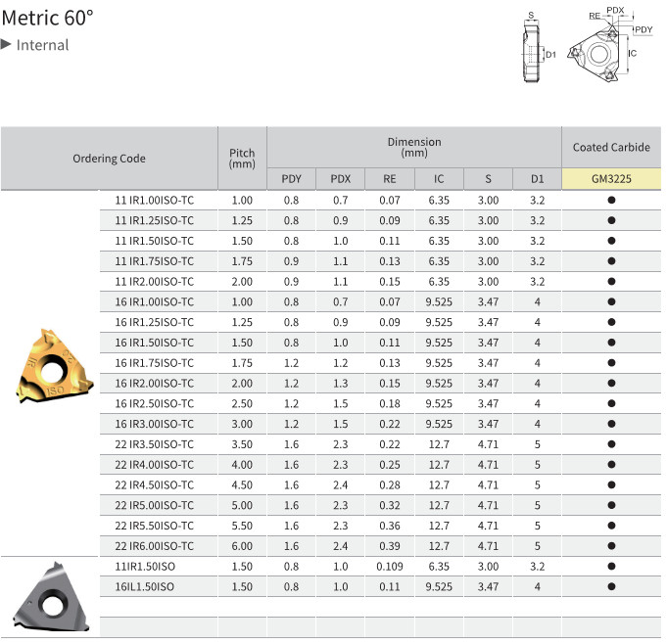Click the Dimension (mm) header
The height and width of the screenshot is (644, 667).
tap(414, 147)
